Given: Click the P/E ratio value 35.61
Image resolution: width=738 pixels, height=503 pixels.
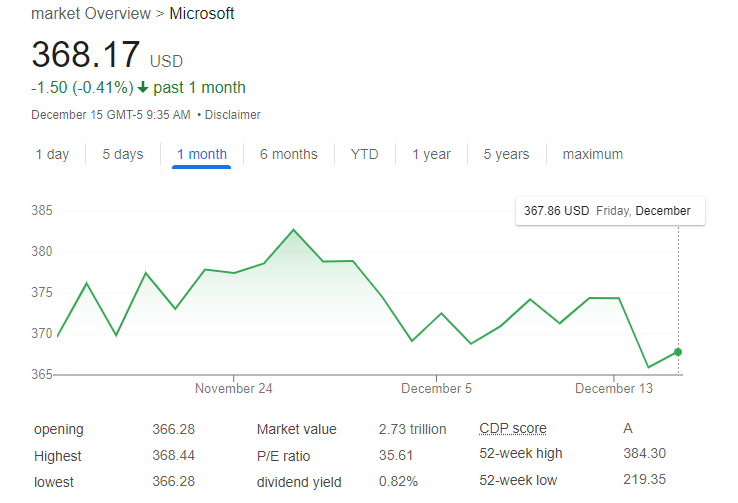Looking at the screenshot, I should click(396, 455).
